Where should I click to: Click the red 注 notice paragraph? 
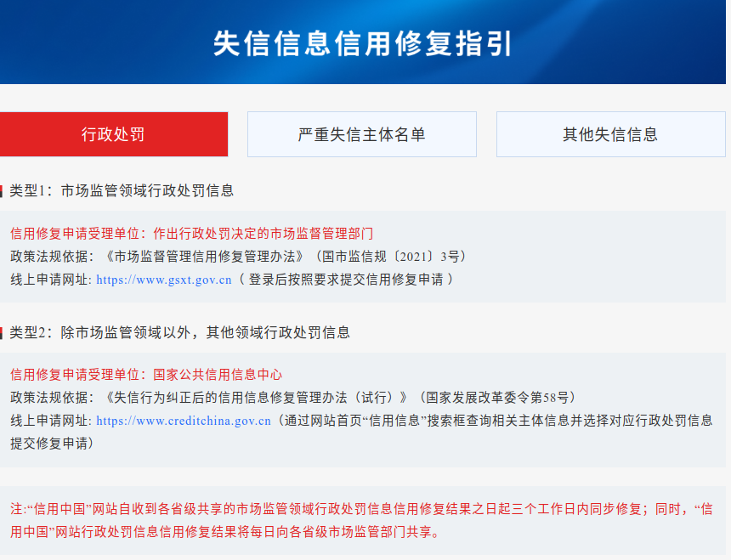[362, 520]
